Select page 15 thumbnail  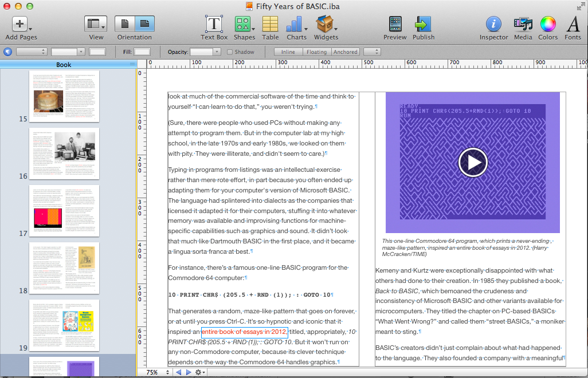click(64, 96)
